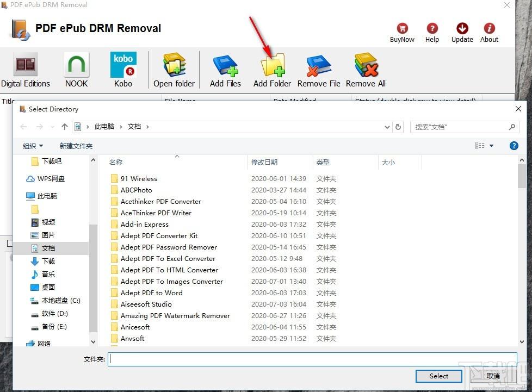Open 本地磁盘 (C:) drive
The width and height of the screenshot is (532, 392).
55,301
